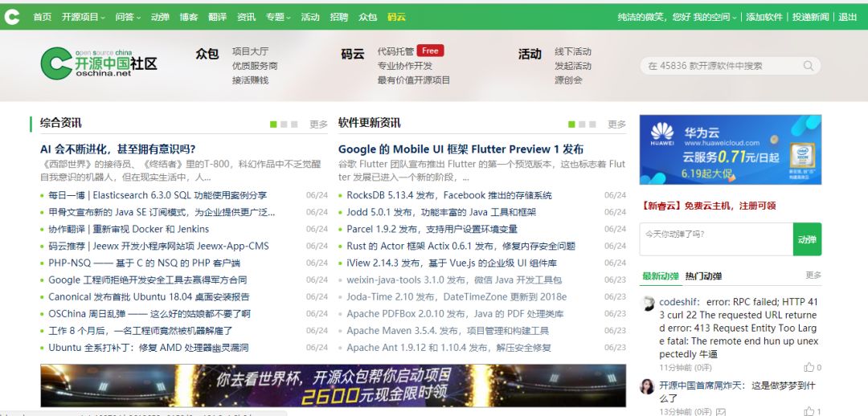Click the search magnifier icon
868x416 pixels.
pos(809,66)
